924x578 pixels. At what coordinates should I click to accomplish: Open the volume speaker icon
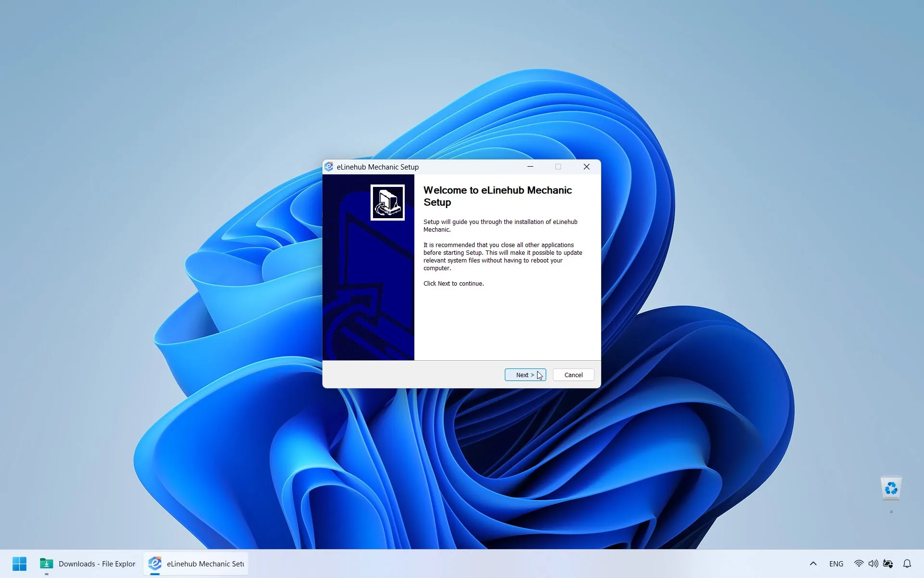[873, 564]
